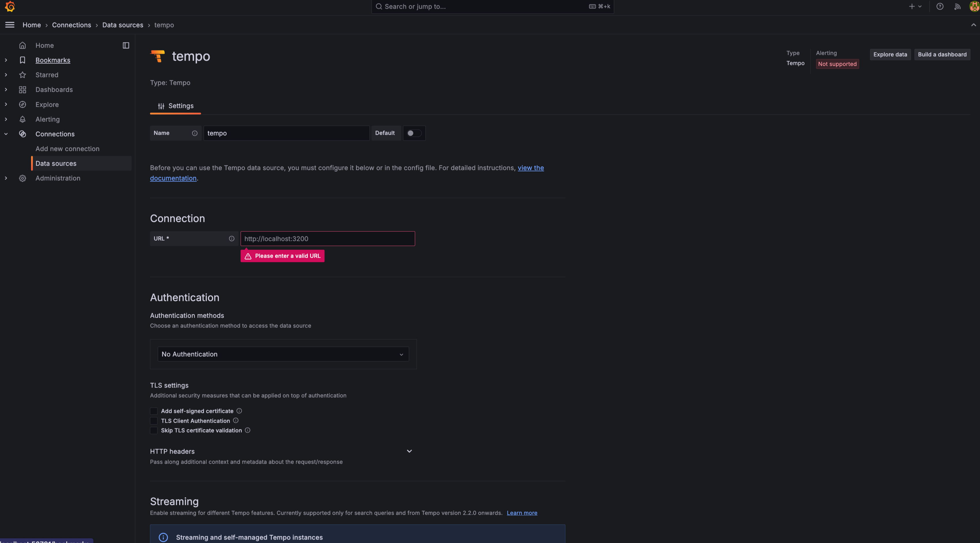Click inside the search bar
This screenshot has height=543, width=980.
pos(493,6)
